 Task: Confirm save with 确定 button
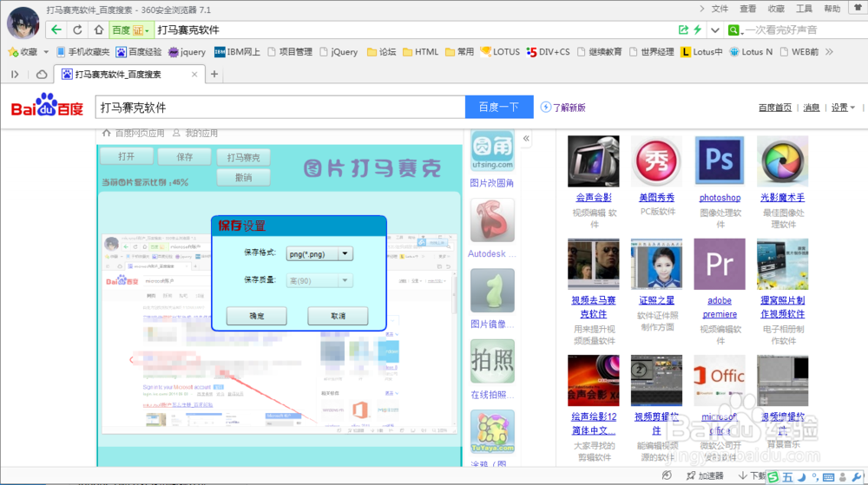pyautogui.click(x=256, y=316)
